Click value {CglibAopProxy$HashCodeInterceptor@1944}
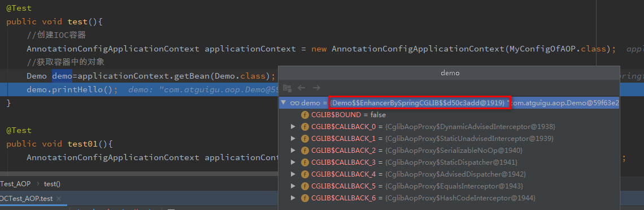This screenshot has width=644, height=210. click(460, 198)
